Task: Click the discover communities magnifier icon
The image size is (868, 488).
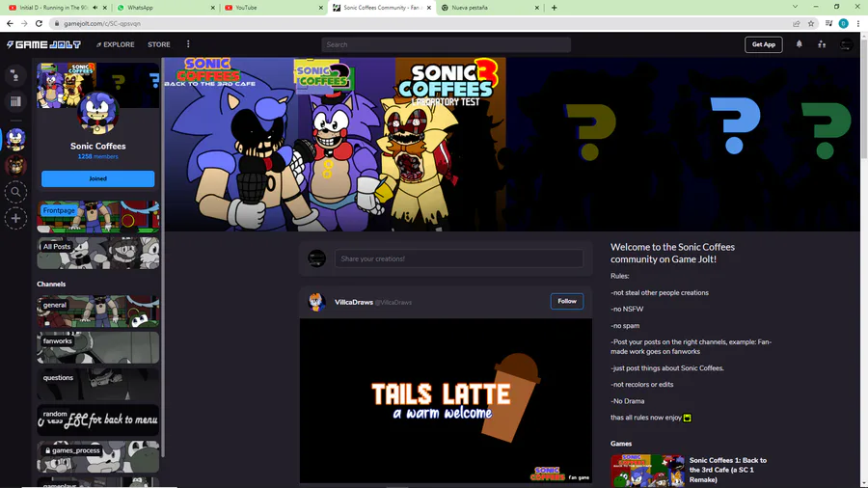Action: (x=15, y=192)
